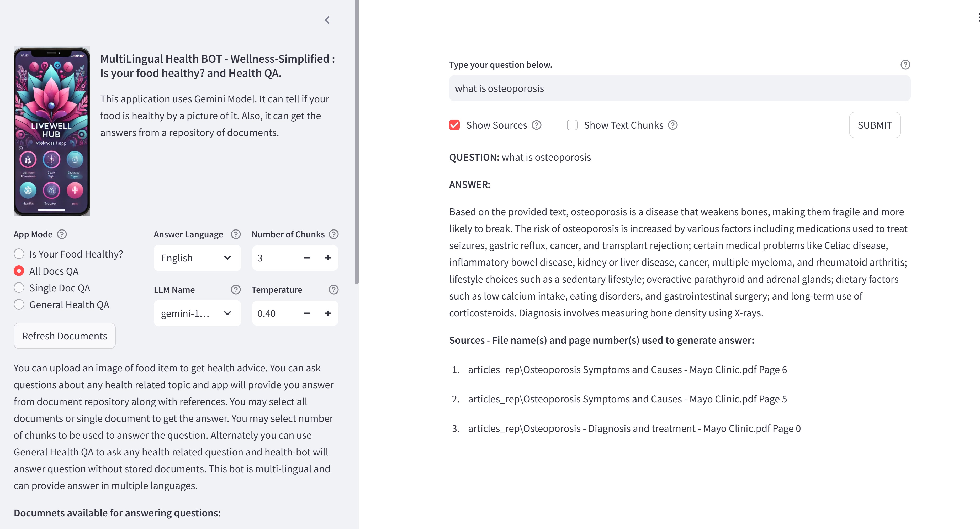980x529 pixels.
Task: Click help icon beside Show Text Chunks
Action: pos(672,125)
